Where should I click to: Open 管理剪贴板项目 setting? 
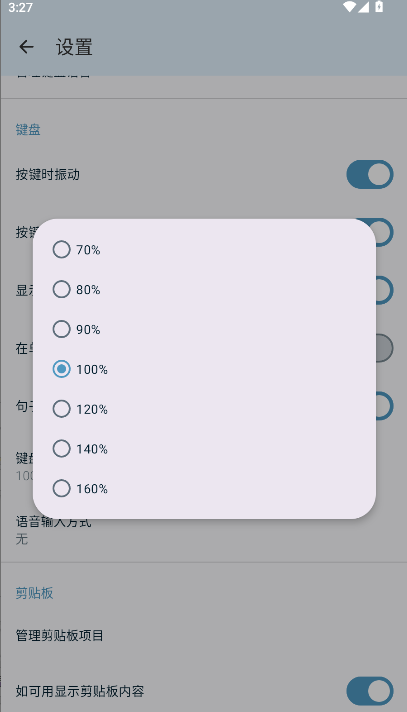tap(204, 635)
